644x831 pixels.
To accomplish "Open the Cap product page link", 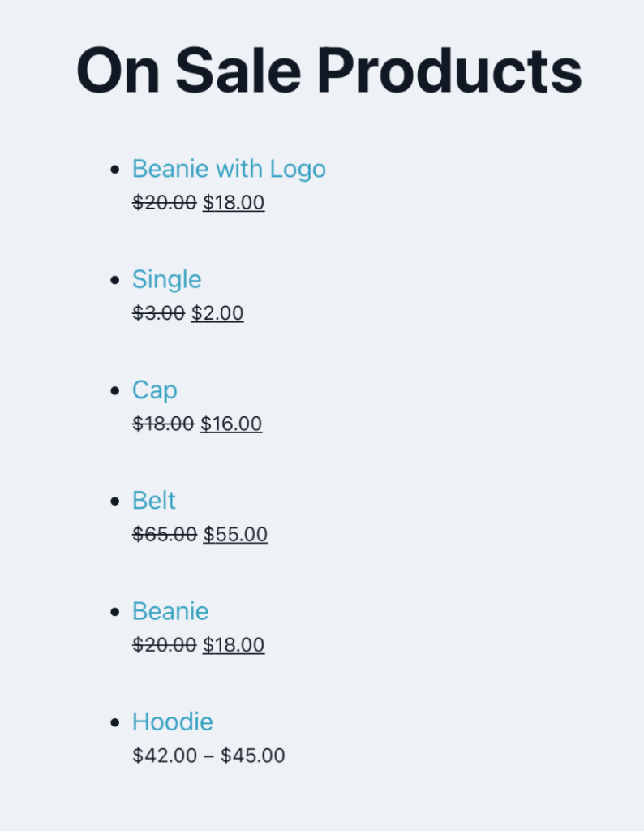I will [154, 390].
